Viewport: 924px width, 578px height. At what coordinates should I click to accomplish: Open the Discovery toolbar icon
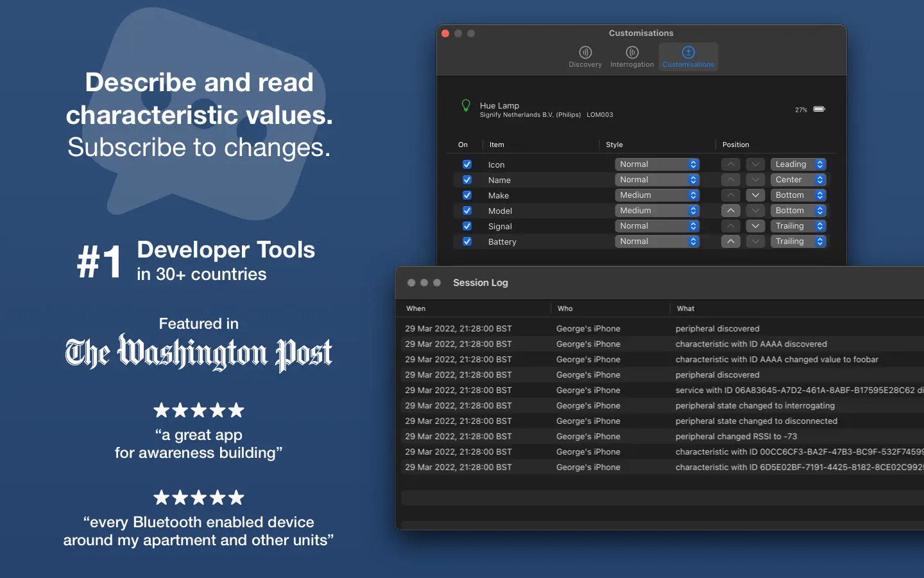[585, 57]
